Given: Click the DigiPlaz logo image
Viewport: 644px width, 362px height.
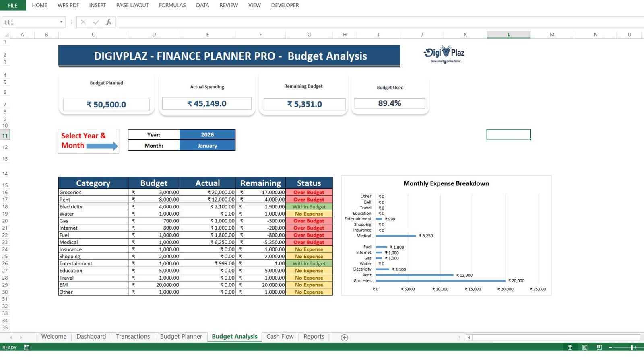Looking at the screenshot, I should (x=444, y=55).
